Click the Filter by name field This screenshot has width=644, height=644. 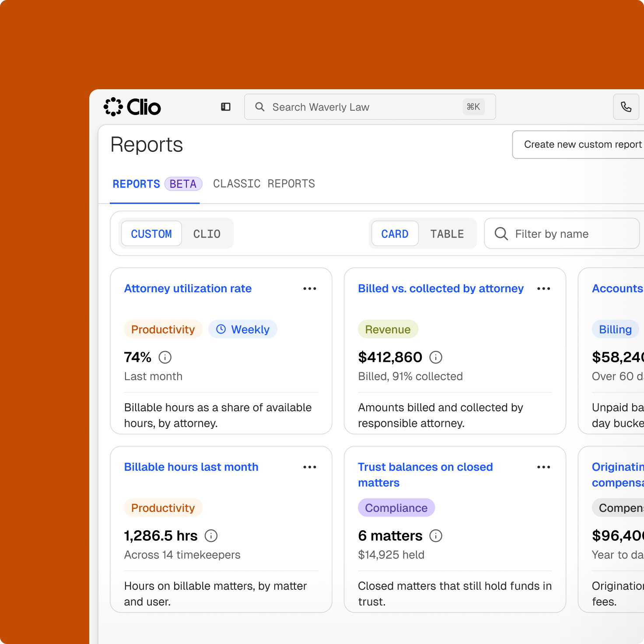(562, 234)
